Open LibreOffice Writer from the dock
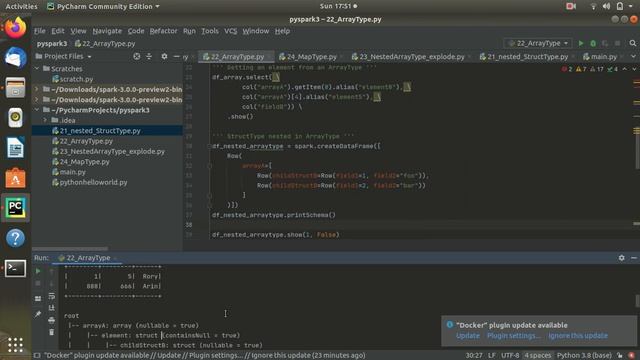The image size is (640, 360). click(x=16, y=148)
